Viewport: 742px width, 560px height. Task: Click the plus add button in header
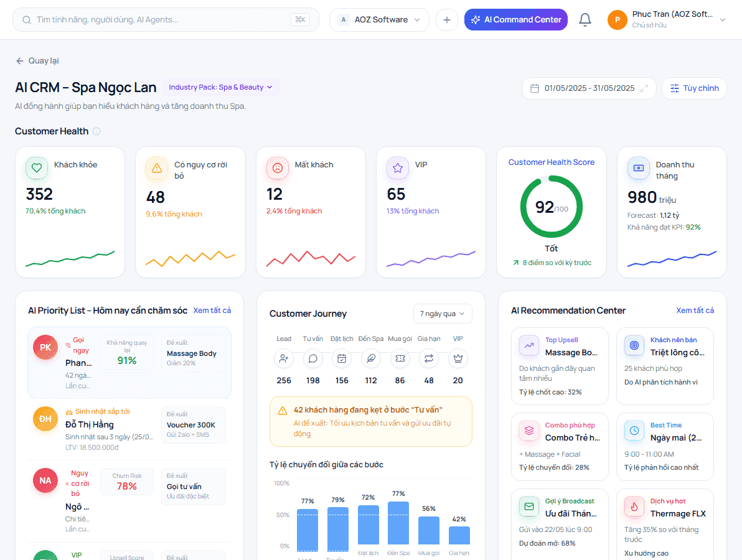[447, 20]
